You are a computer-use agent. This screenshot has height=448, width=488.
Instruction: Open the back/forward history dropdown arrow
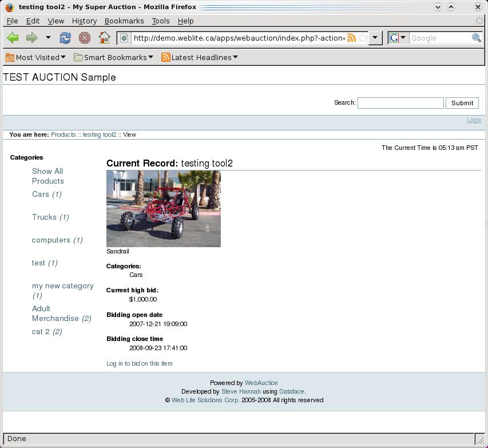pos(48,38)
